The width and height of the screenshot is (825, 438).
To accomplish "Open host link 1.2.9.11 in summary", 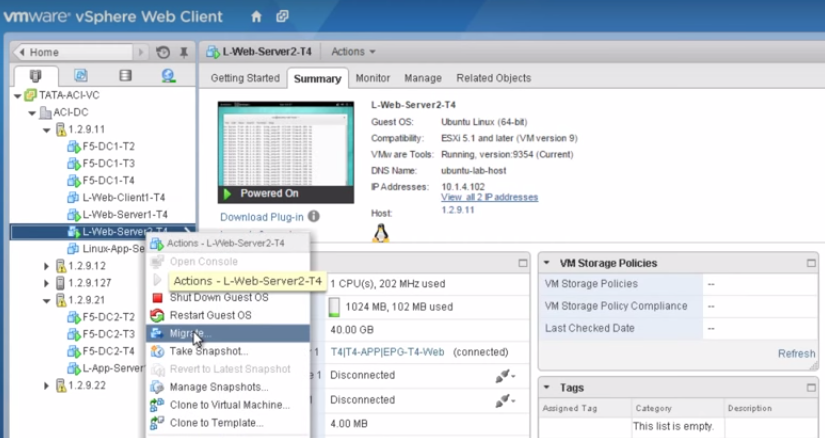I will click(458, 210).
